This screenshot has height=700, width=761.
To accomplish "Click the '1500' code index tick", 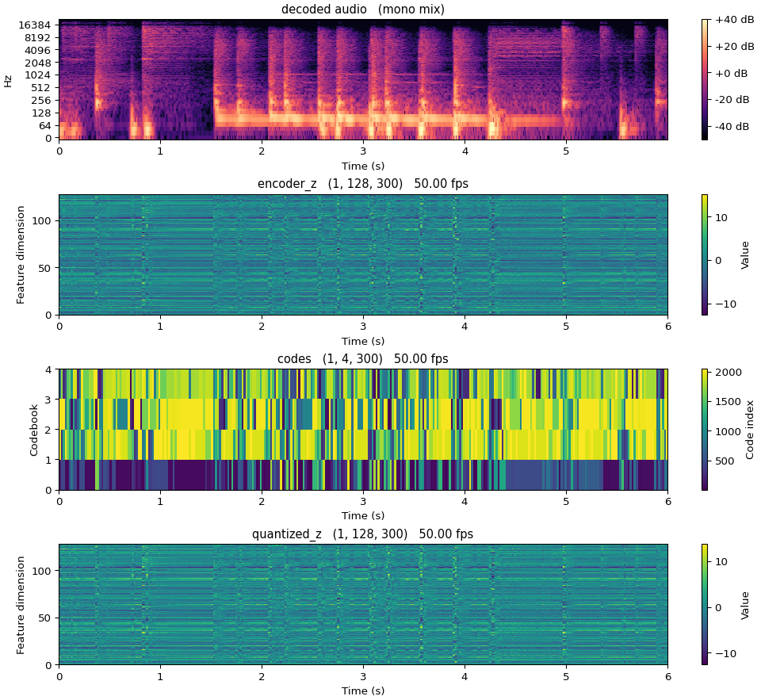I will tap(729, 402).
